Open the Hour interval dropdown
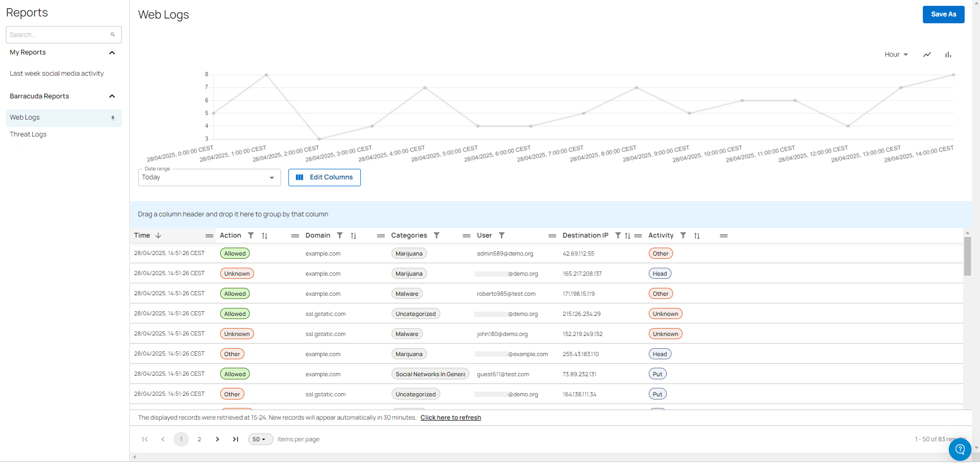 click(x=896, y=55)
